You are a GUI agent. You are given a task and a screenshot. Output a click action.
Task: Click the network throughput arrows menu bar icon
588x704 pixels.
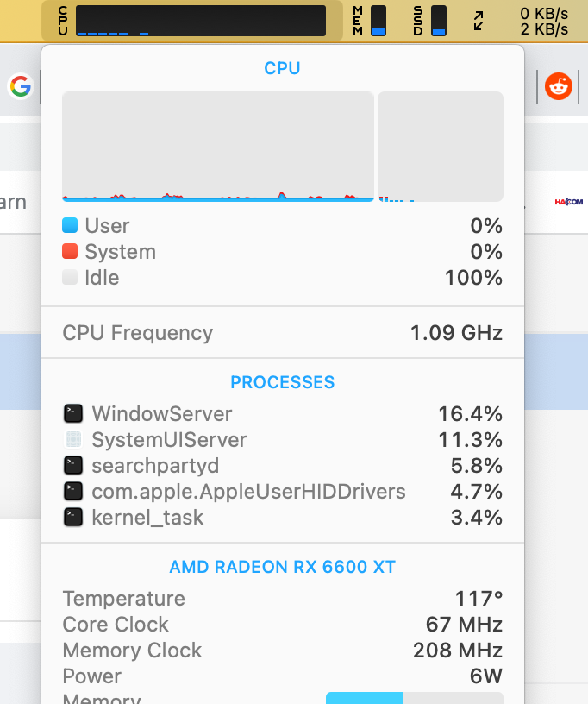coord(477,20)
